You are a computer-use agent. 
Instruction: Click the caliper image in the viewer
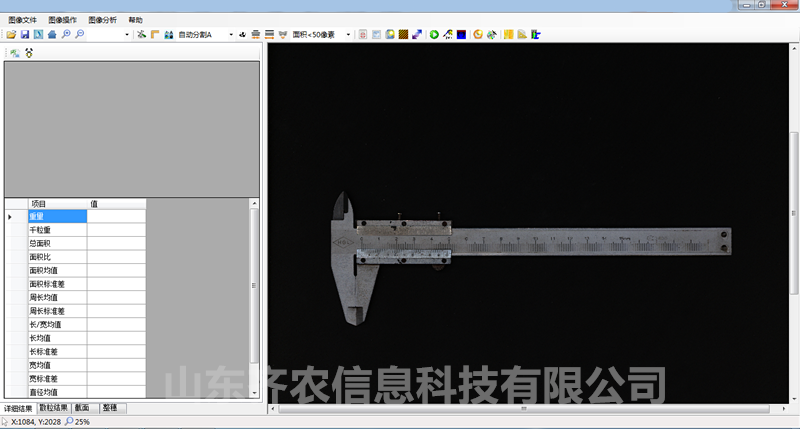coord(531,258)
